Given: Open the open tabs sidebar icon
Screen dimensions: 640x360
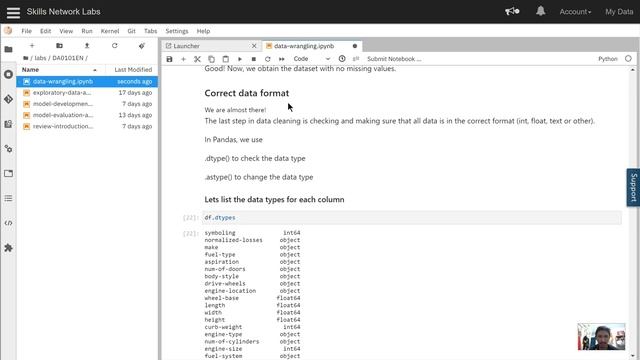Looking at the screenshot, I should pyautogui.click(x=8, y=173).
